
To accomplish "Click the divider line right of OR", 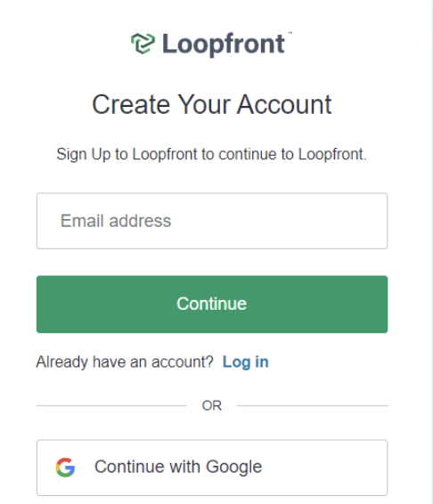I will [x=312, y=406].
